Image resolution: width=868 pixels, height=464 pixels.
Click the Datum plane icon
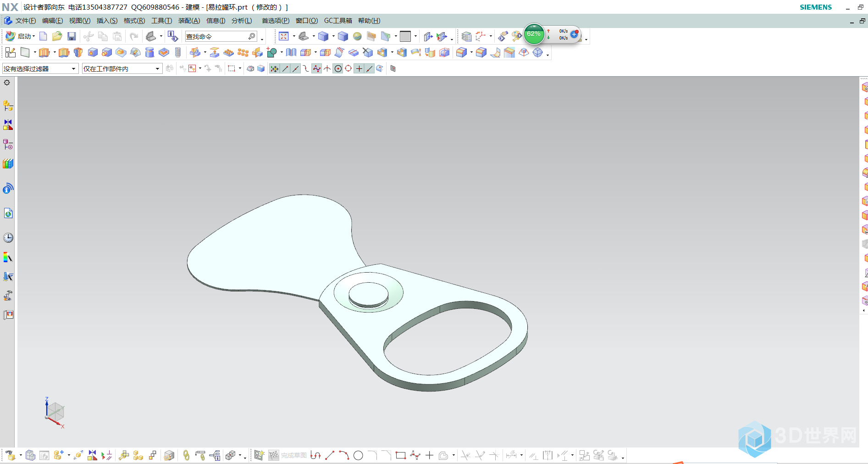click(x=25, y=52)
